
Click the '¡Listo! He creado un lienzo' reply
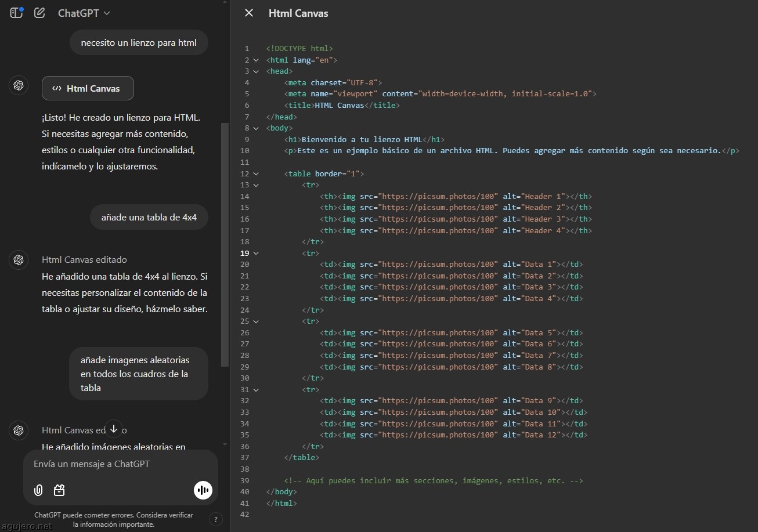(121, 142)
